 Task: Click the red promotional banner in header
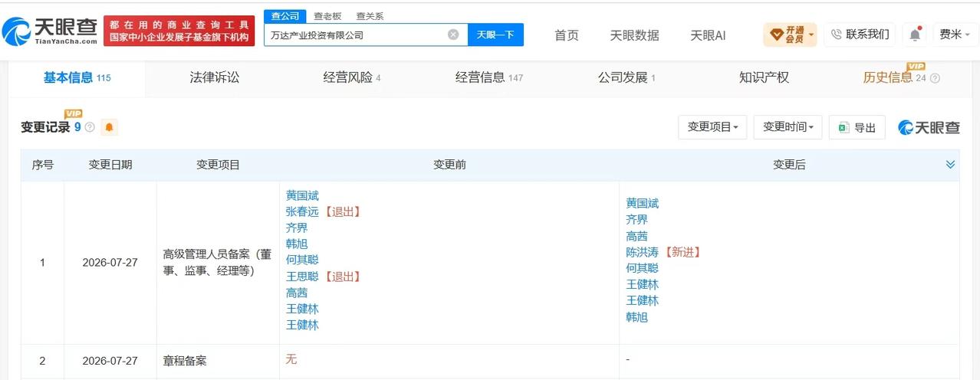click(179, 31)
